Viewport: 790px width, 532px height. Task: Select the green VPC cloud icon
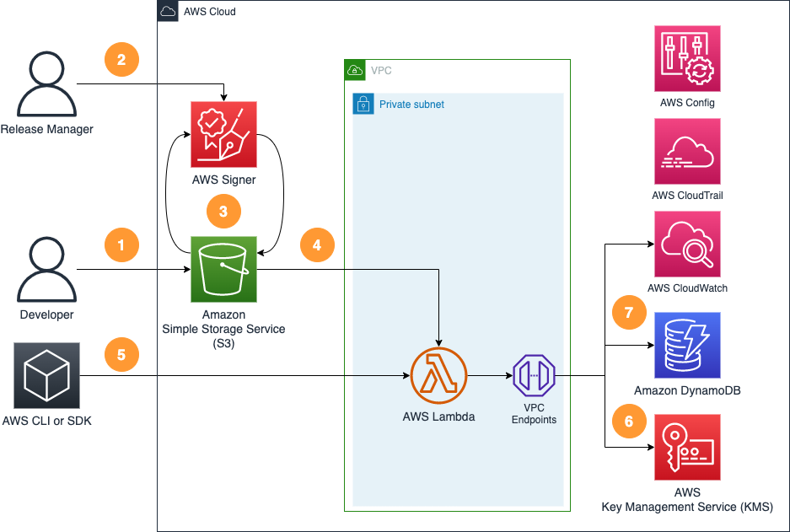coord(355,70)
